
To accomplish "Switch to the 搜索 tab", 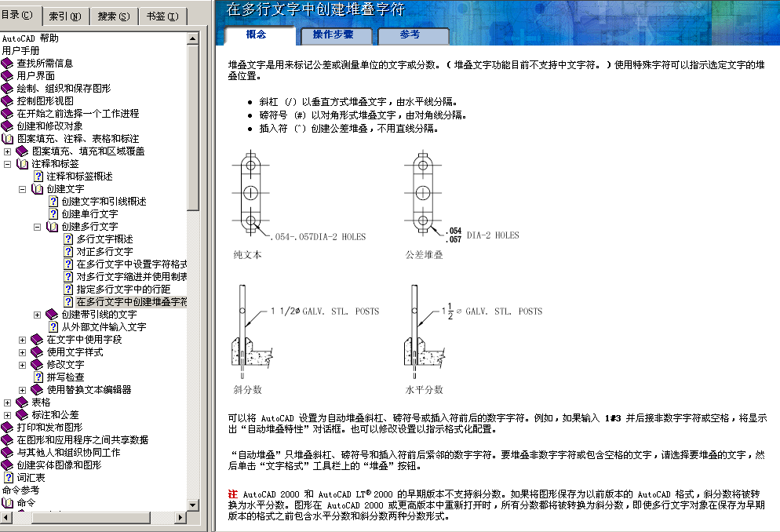I will tap(114, 16).
